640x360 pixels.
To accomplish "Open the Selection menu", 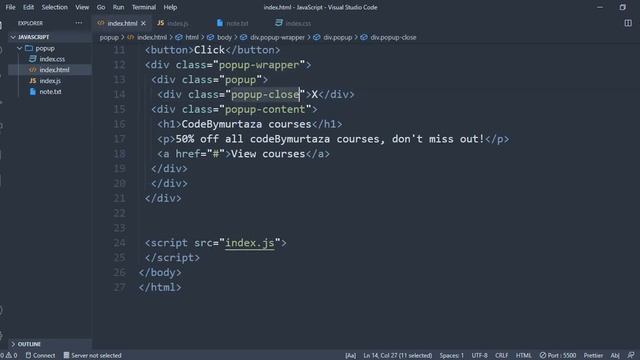I will click(x=54, y=7).
